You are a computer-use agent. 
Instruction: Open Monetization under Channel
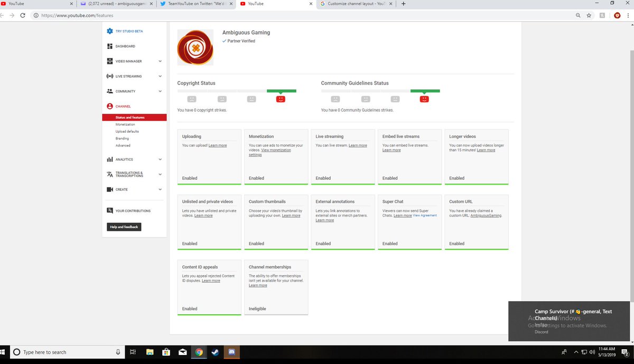tap(125, 125)
